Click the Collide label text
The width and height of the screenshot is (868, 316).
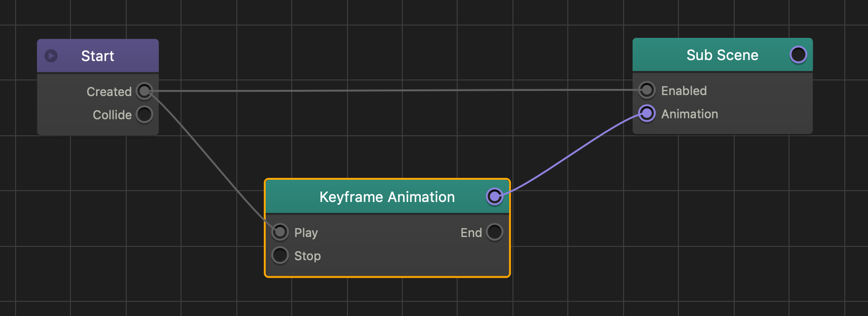pyautogui.click(x=112, y=114)
